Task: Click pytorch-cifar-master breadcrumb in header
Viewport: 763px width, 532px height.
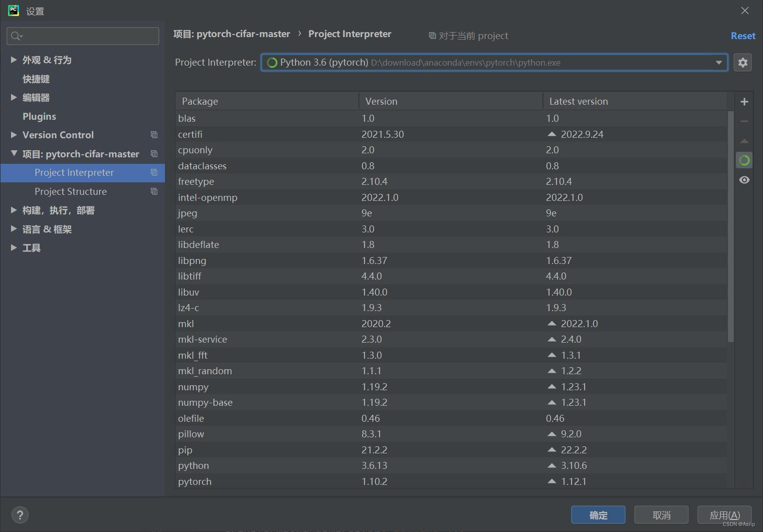Action: tap(232, 34)
